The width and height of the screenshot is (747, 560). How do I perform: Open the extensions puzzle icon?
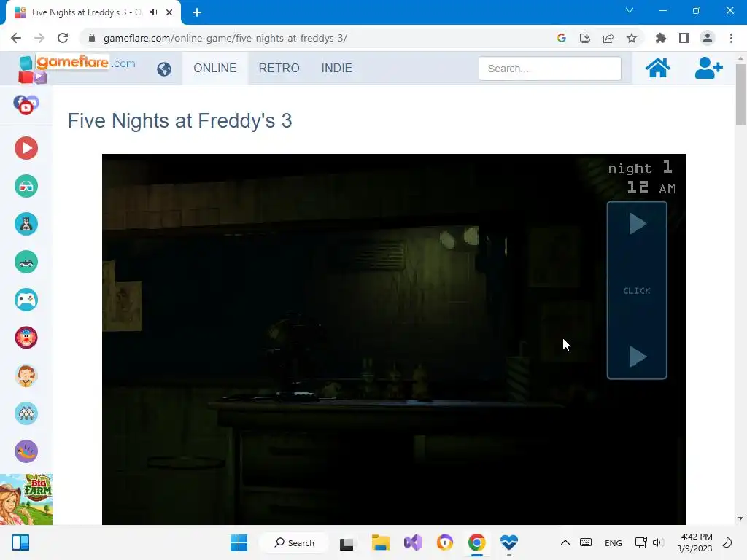pos(660,38)
